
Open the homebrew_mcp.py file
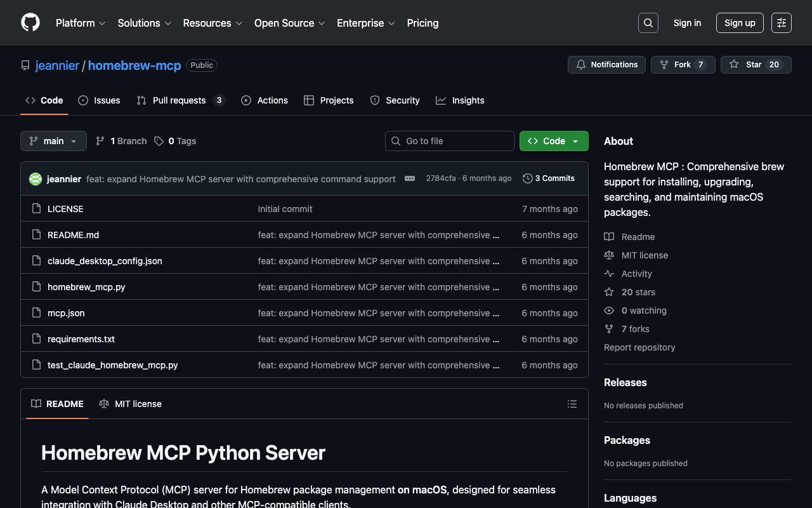pos(86,287)
